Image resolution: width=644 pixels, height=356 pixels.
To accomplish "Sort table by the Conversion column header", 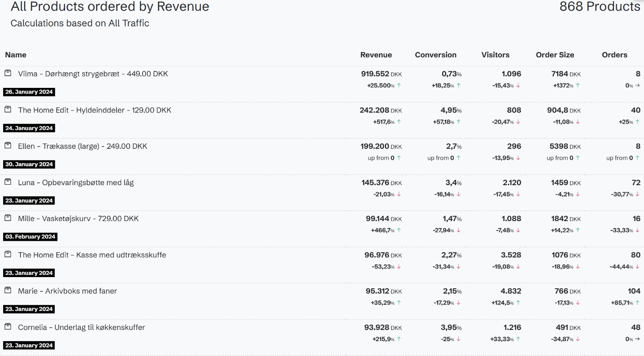I will pos(435,55).
